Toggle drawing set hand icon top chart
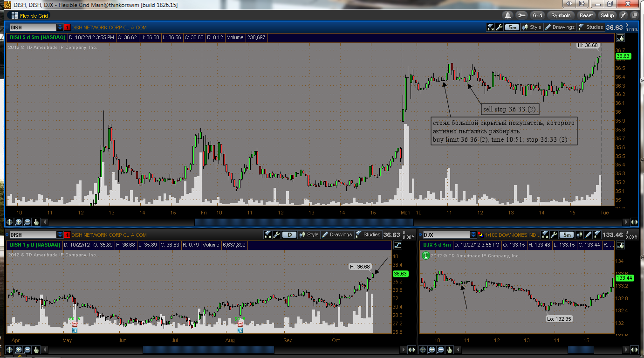This screenshot has width=644, height=358. [x=620, y=38]
